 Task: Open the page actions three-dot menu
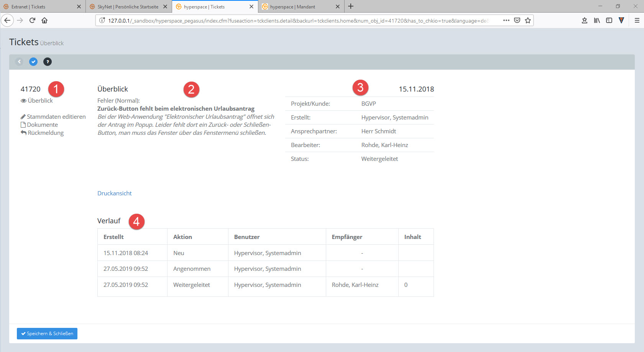[x=506, y=20]
